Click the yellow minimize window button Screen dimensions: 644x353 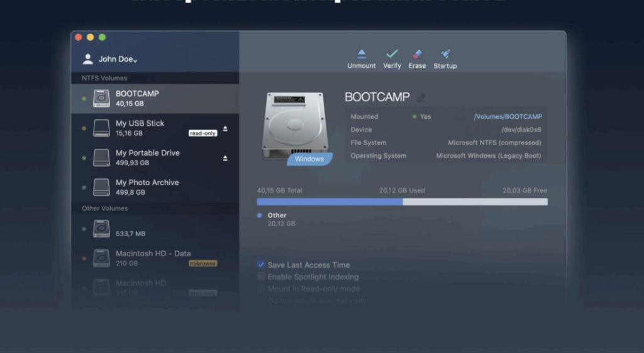tap(91, 37)
